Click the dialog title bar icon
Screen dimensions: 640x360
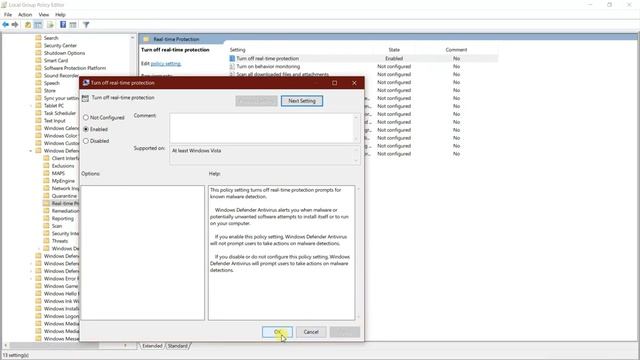click(86, 83)
